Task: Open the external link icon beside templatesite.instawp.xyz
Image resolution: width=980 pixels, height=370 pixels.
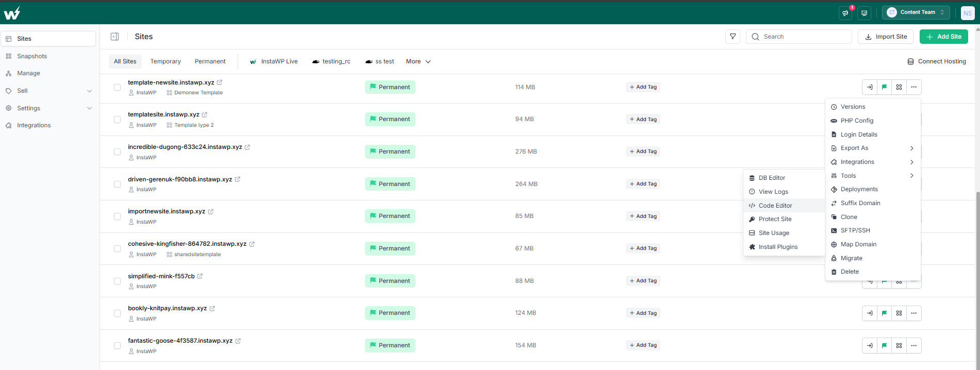Action: pyautogui.click(x=205, y=114)
